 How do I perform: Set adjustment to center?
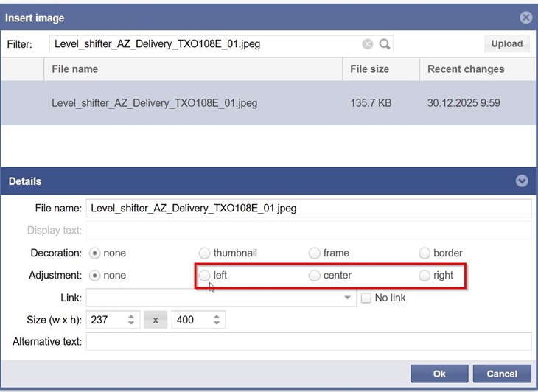(x=315, y=276)
